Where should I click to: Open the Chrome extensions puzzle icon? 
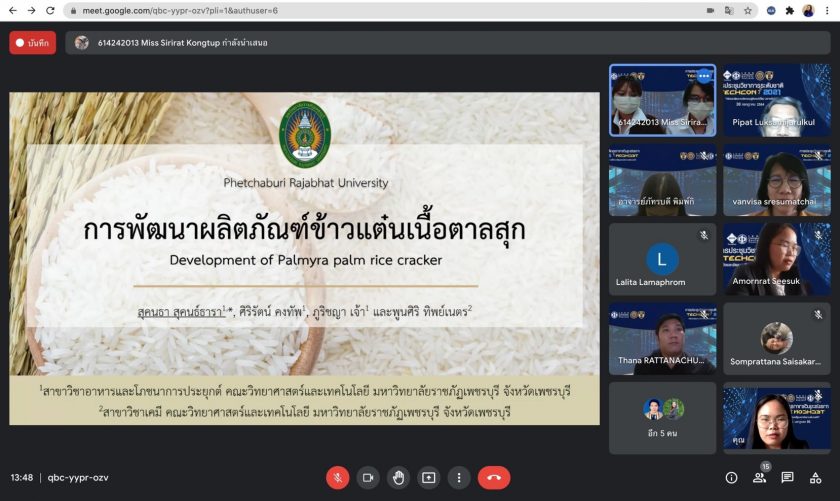tap(789, 10)
